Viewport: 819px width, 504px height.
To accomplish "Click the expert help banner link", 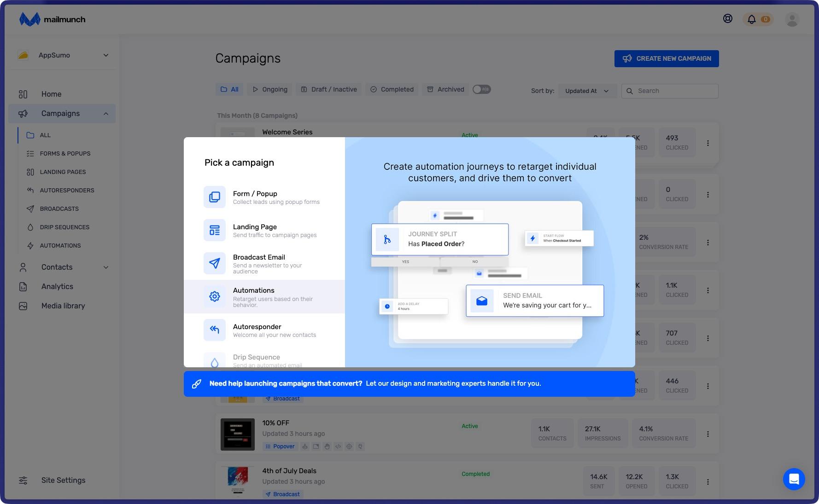I will [x=409, y=384].
